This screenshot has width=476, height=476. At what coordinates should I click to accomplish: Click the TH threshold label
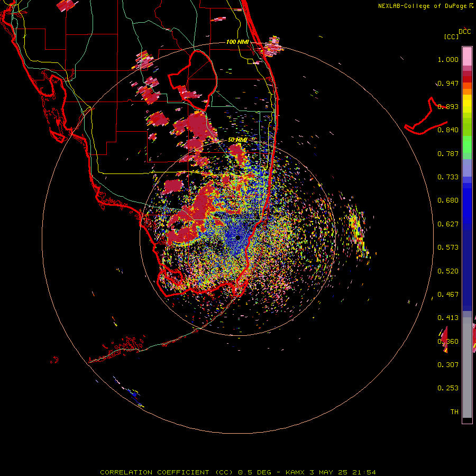[454, 412]
